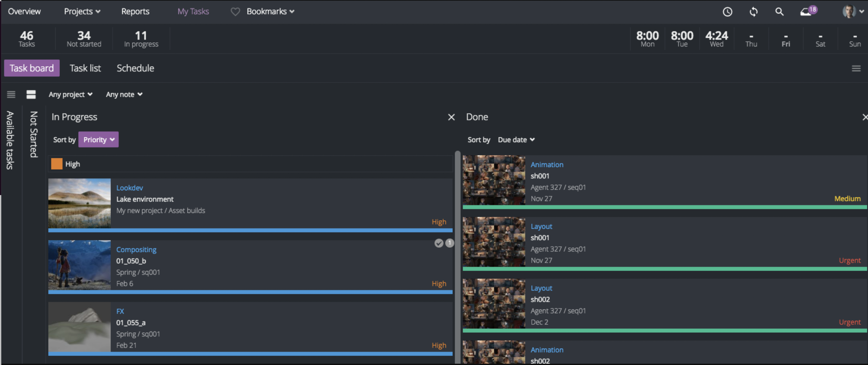
Task: Open hamburger menu on tabs row
Action: pos(856,68)
